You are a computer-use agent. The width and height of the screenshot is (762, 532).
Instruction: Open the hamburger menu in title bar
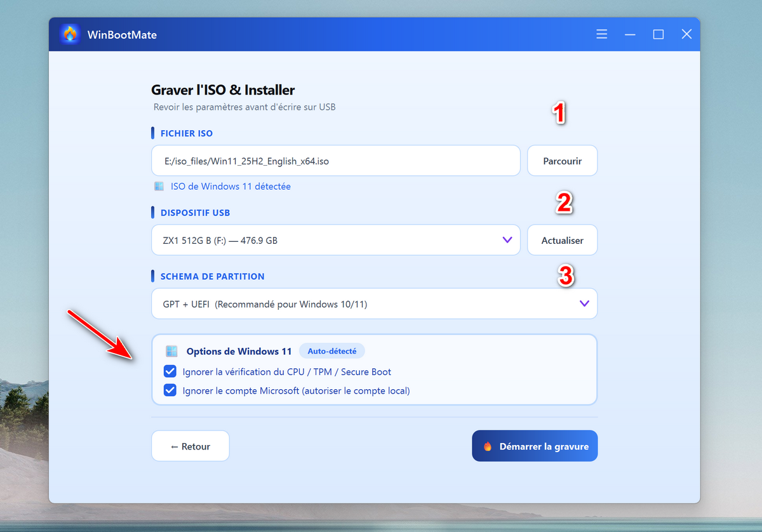point(602,34)
